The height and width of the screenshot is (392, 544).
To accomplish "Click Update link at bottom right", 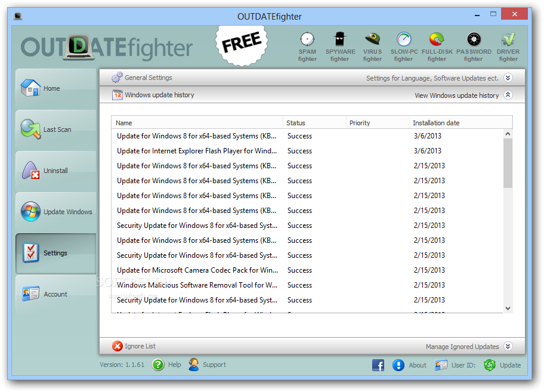I will [x=510, y=365].
